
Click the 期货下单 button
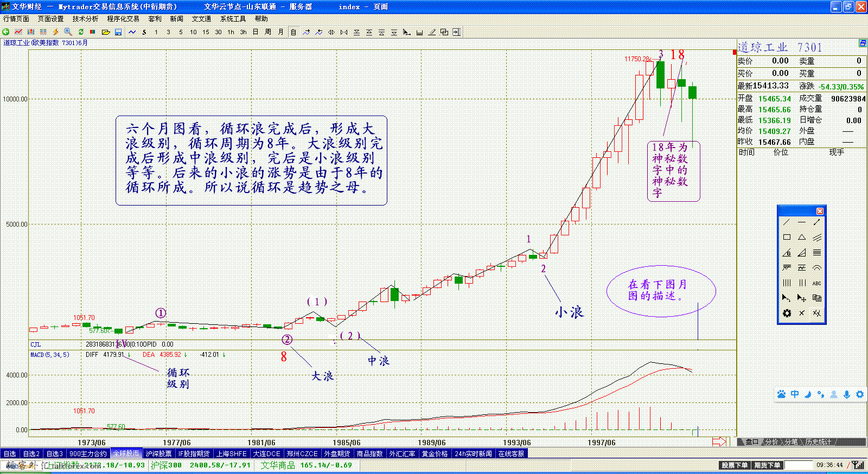coord(767,465)
